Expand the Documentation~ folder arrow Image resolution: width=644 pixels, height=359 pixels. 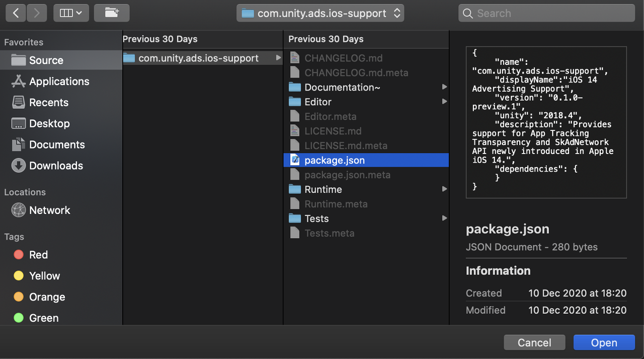tap(444, 87)
